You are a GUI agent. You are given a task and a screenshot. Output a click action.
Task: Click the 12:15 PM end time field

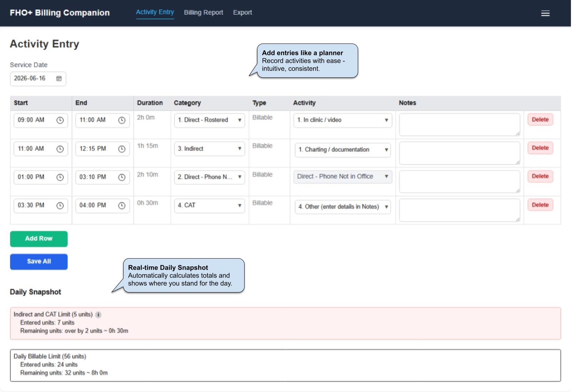102,149
